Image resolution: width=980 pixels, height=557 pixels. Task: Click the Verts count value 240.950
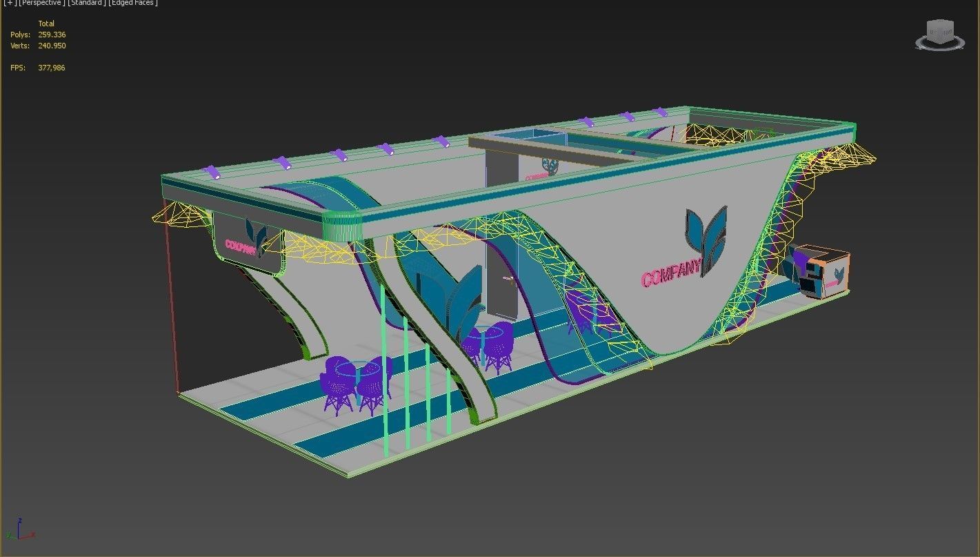coord(52,46)
